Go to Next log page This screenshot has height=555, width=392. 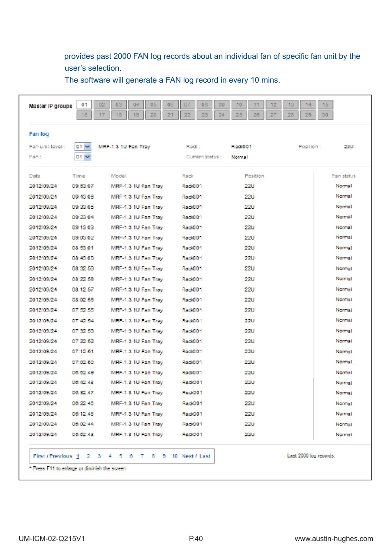pos(188,456)
